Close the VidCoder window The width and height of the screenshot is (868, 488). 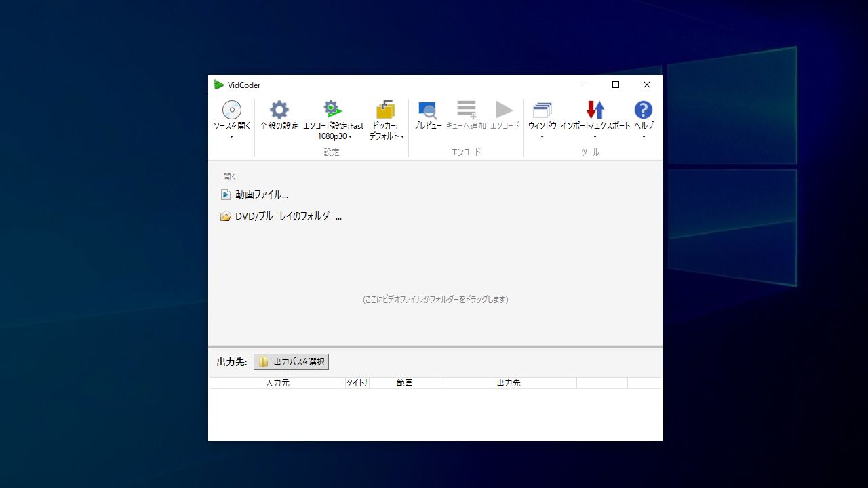647,85
